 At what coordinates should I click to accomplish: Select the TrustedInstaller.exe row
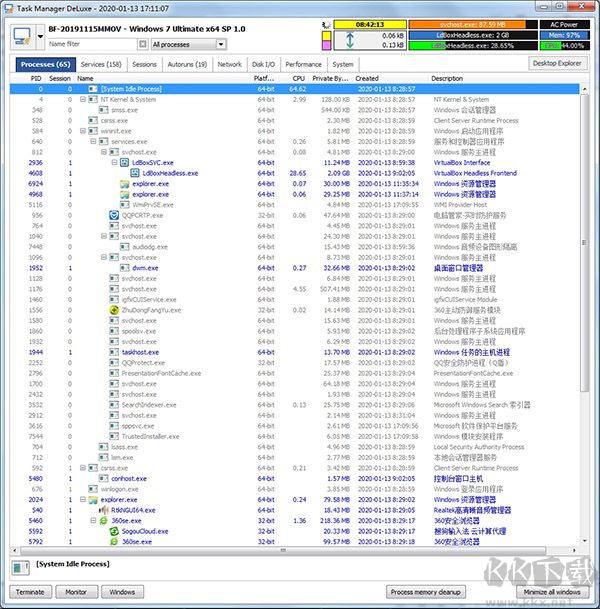click(294, 436)
